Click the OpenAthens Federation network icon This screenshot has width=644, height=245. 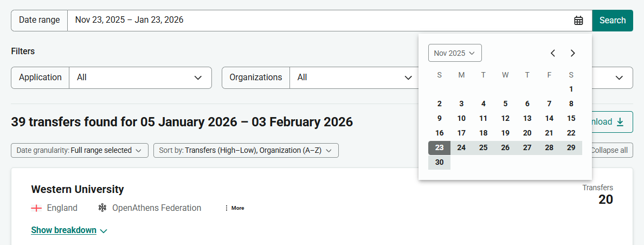[102, 208]
